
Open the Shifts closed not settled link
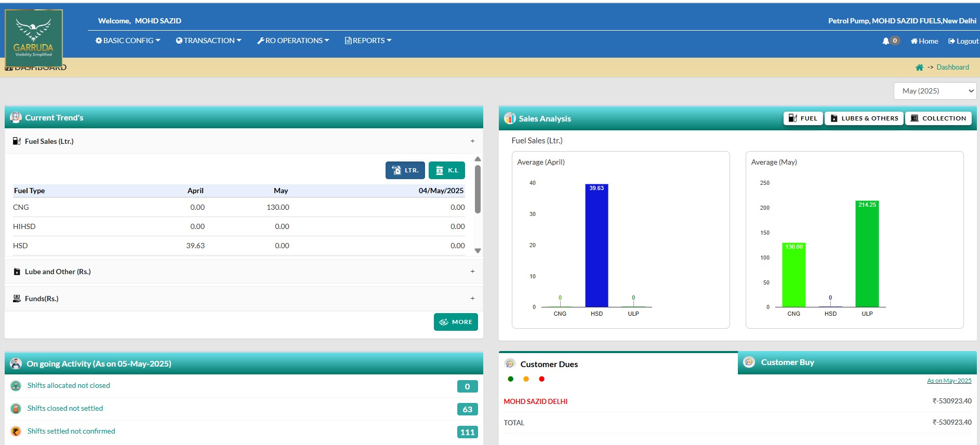point(65,408)
